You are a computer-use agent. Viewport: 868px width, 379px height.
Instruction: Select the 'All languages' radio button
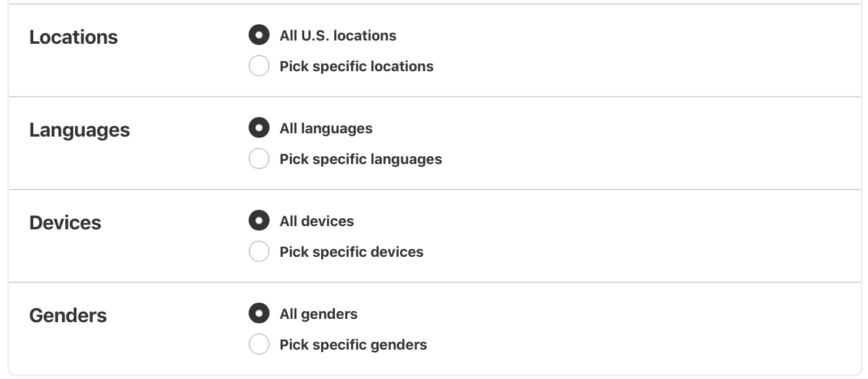click(259, 128)
